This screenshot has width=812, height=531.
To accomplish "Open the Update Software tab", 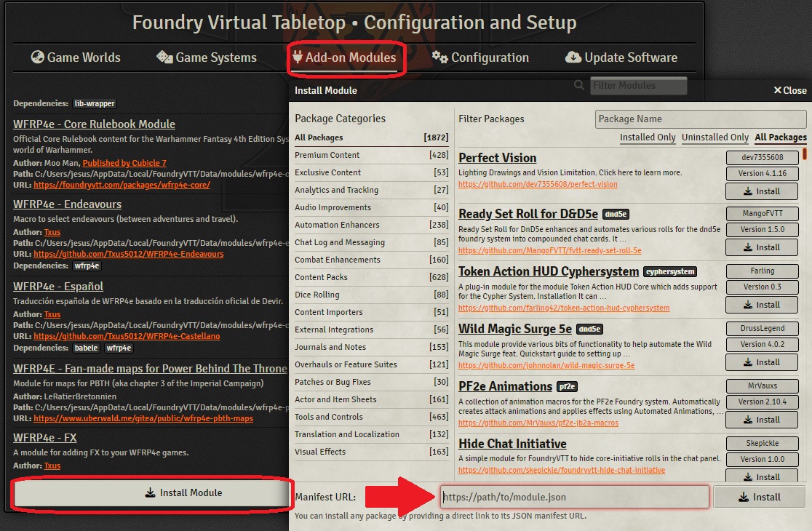I will 621,57.
